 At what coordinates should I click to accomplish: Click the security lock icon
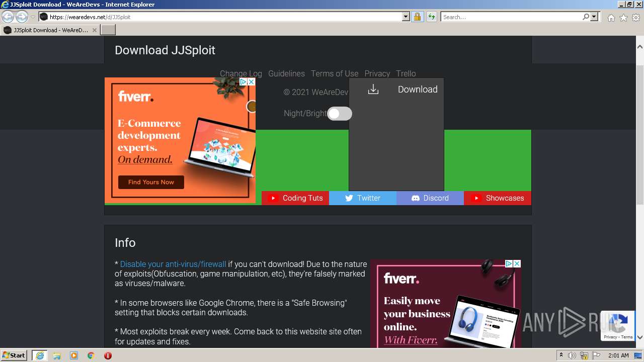[x=417, y=17]
